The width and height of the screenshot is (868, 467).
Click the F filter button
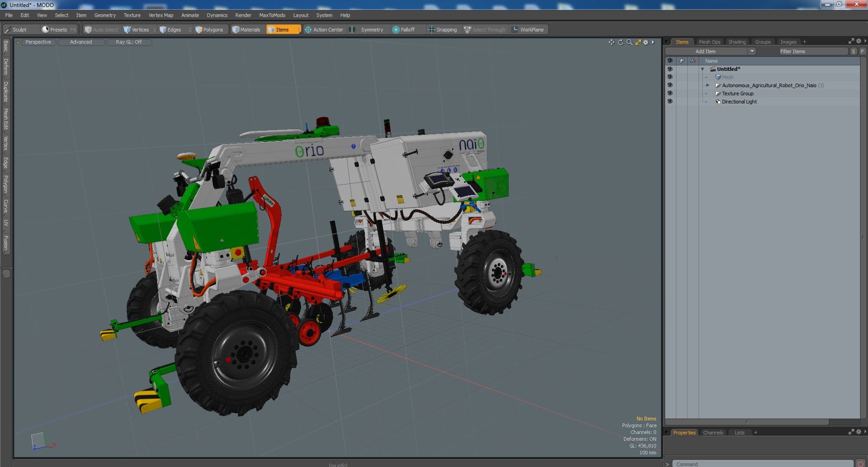863,51
